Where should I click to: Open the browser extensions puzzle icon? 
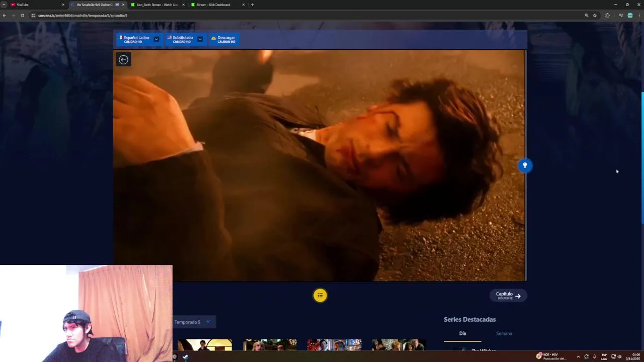tap(607, 16)
